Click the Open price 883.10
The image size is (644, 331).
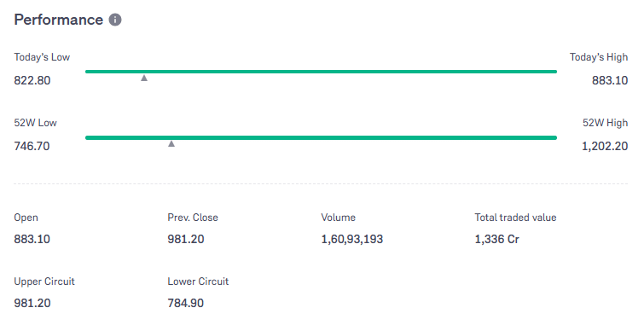(32, 239)
